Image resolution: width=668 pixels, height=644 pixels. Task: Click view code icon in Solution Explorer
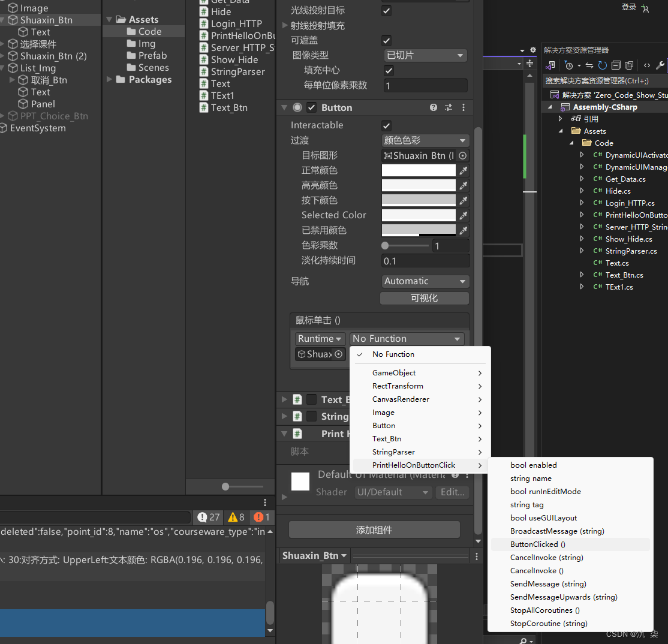point(646,65)
